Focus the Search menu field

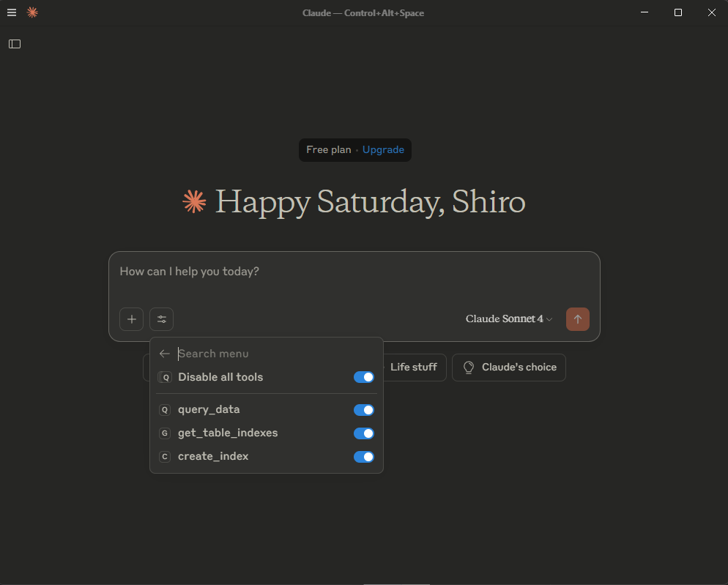click(x=276, y=354)
